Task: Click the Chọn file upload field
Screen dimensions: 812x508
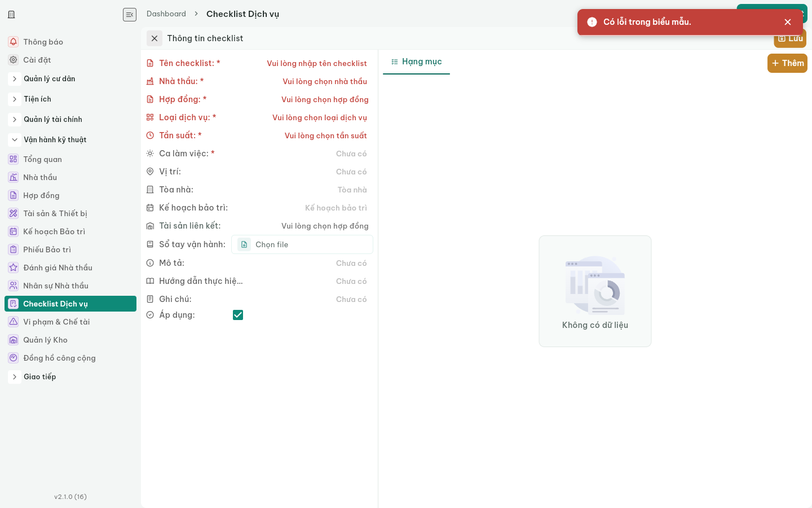Action: click(x=302, y=244)
